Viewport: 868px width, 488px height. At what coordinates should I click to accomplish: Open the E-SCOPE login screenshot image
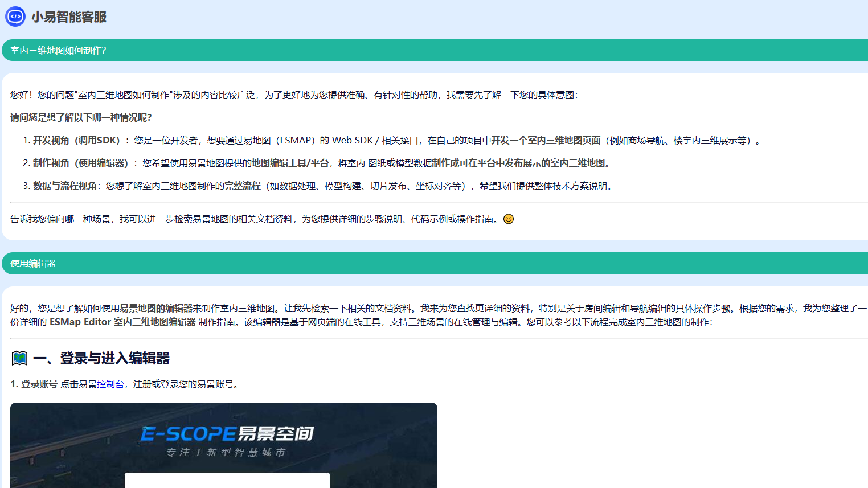[x=224, y=445]
